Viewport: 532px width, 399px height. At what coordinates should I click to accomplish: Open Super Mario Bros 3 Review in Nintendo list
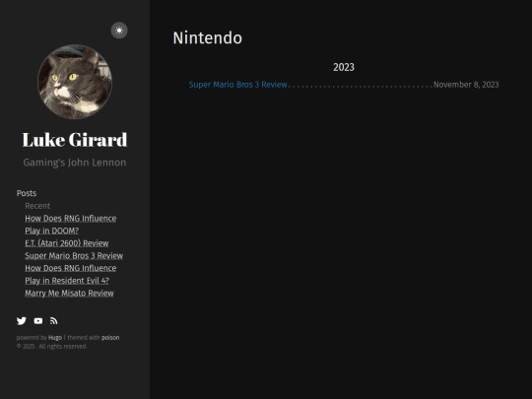pyautogui.click(x=237, y=85)
